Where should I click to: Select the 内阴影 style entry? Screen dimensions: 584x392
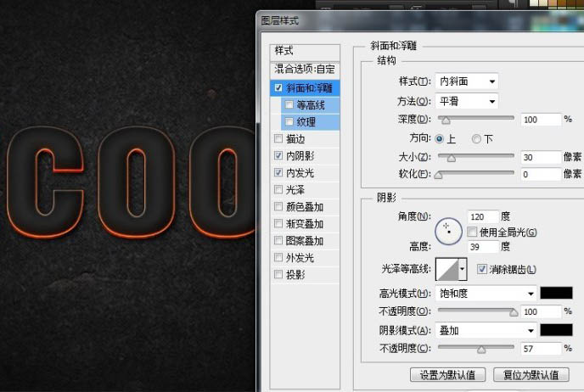300,156
